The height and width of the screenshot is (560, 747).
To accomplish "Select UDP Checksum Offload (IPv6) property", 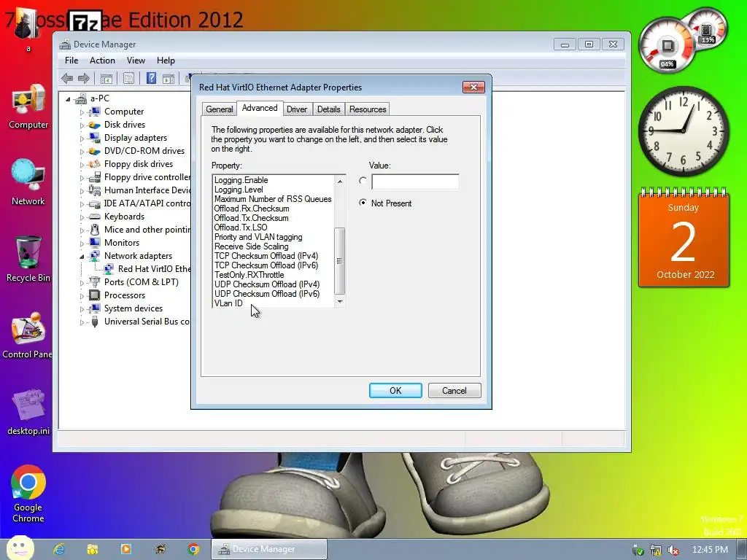I will pos(267,294).
